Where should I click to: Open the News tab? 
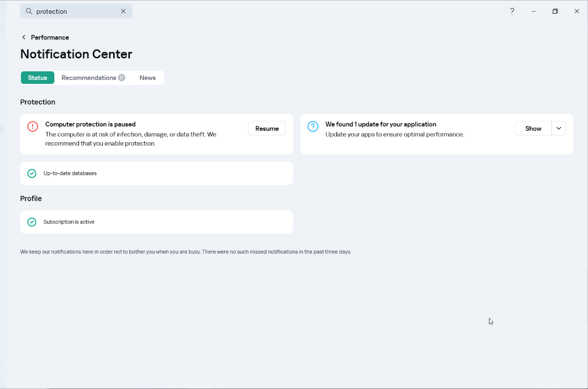pos(147,78)
